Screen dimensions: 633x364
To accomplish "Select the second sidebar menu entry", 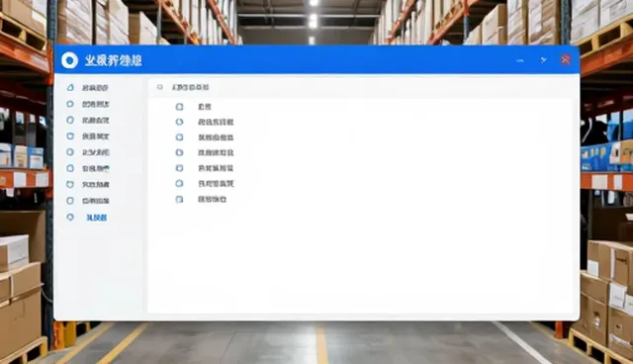I will click(x=88, y=104).
